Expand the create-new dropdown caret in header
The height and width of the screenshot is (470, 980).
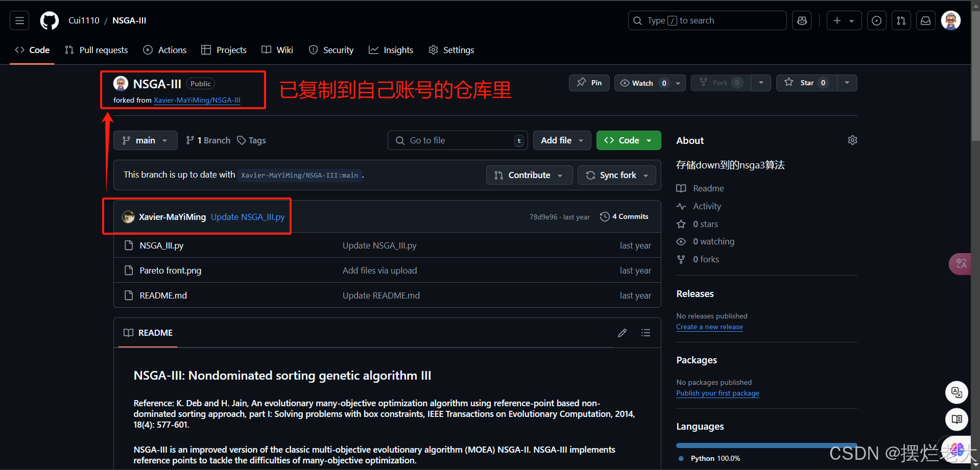tap(852, 21)
